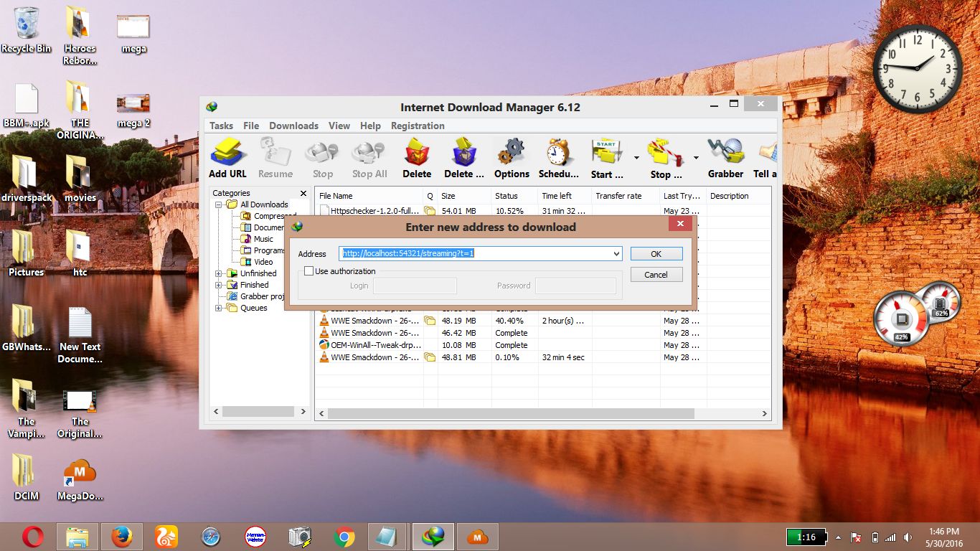980x551 pixels.
Task: Select the OEM-WinAll--Tweak-drp download row
Action: [x=543, y=345]
